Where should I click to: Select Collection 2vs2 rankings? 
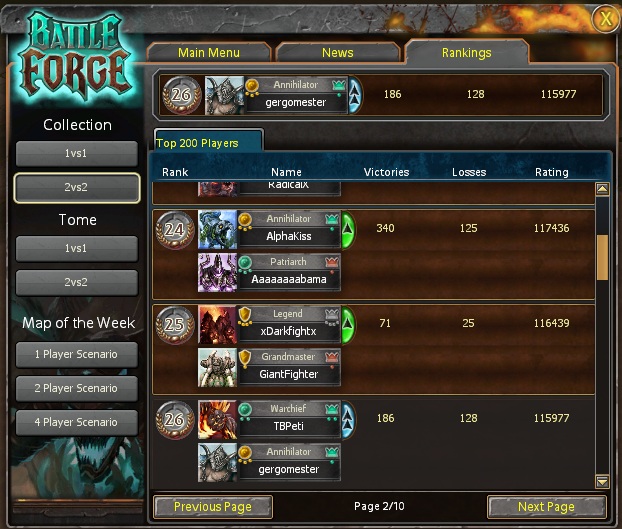(x=77, y=187)
